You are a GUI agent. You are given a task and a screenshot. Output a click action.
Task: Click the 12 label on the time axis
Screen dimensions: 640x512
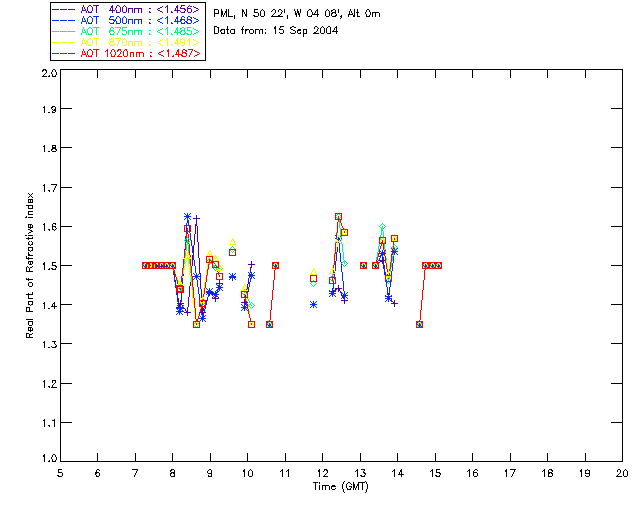pyautogui.click(x=322, y=473)
